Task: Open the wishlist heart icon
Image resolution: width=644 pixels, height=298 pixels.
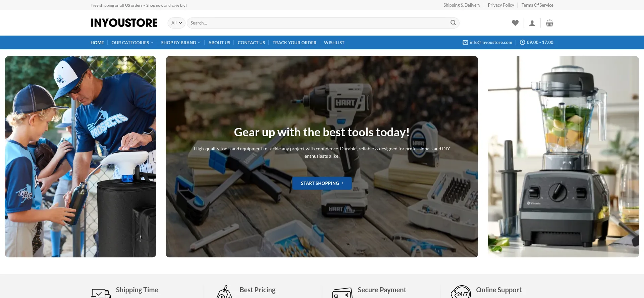Action: click(515, 23)
